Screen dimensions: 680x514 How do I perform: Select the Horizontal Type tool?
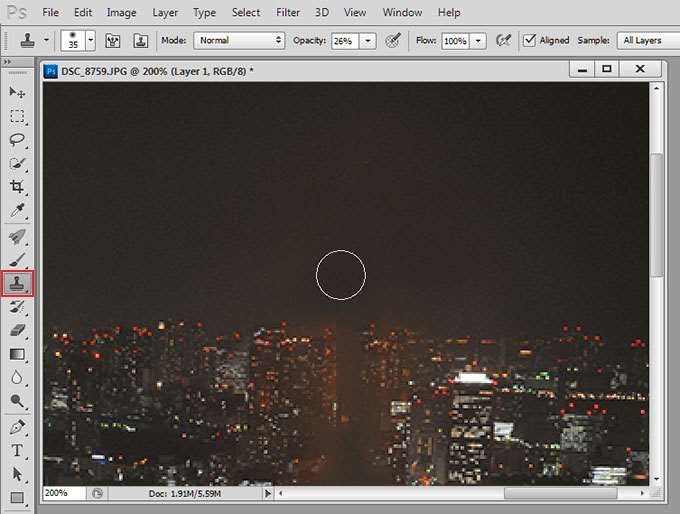[x=17, y=451]
